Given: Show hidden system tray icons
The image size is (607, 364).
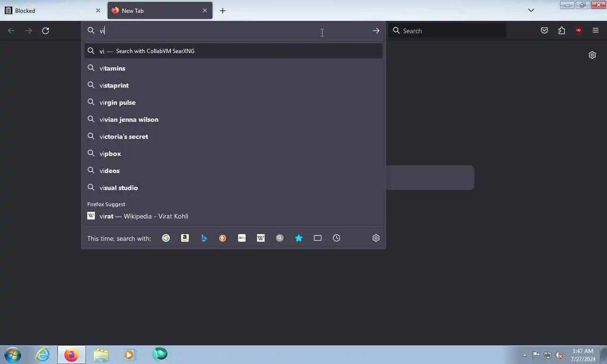Looking at the screenshot, I should 524,355.
